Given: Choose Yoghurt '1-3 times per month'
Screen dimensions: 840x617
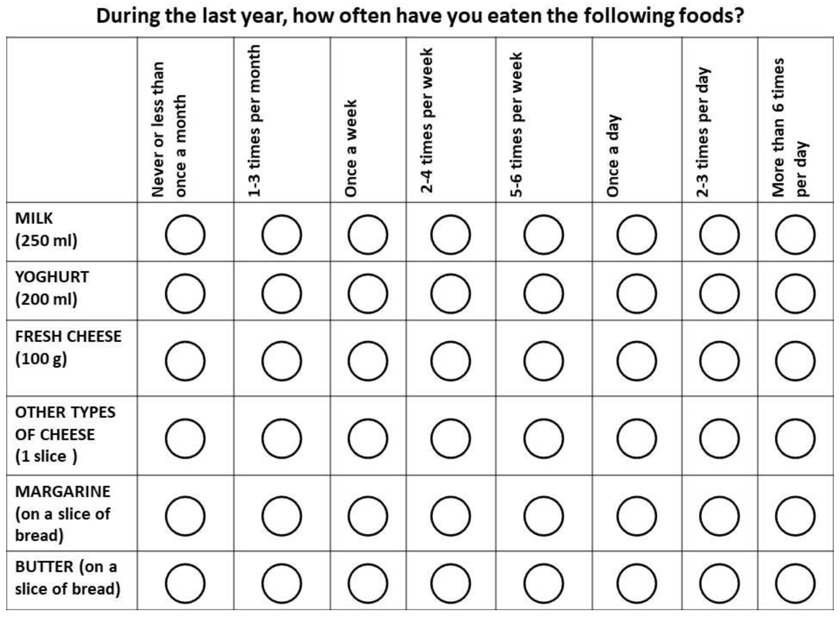Looking at the screenshot, I should click(282, 293).
